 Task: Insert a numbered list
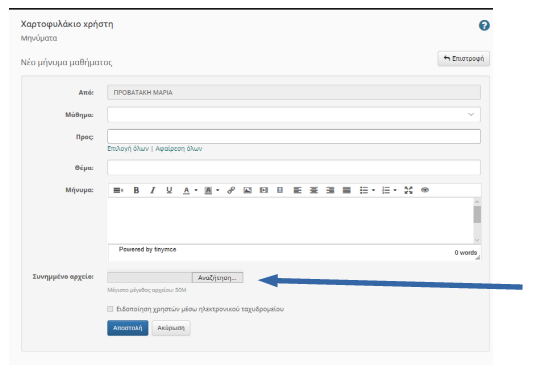coord(386,190)
